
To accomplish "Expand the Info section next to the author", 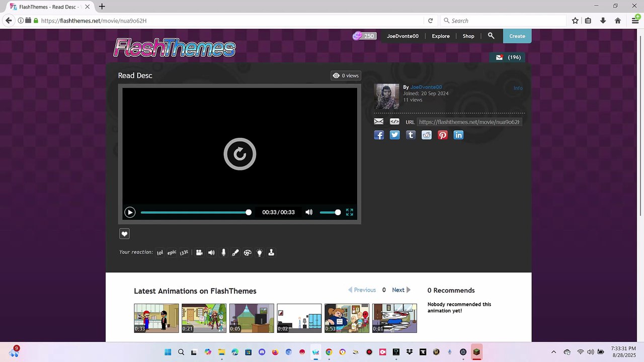I will 518,88.
